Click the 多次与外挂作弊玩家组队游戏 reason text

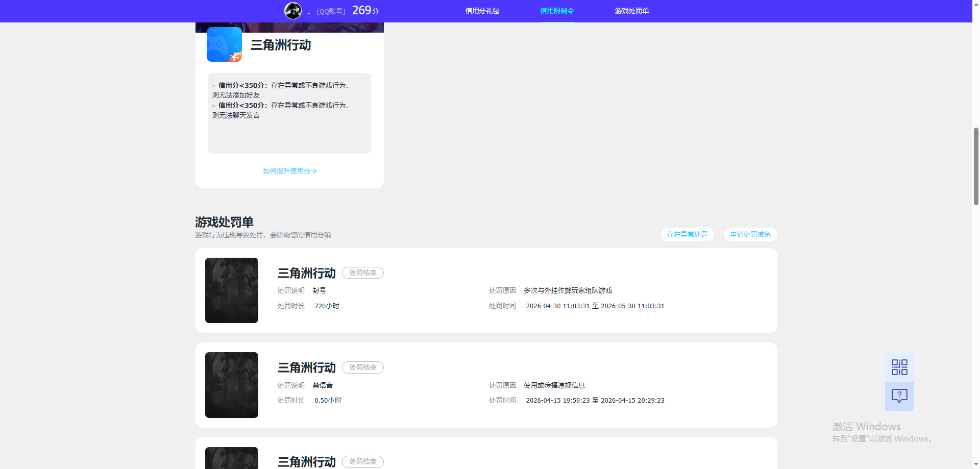pos(568,290)
